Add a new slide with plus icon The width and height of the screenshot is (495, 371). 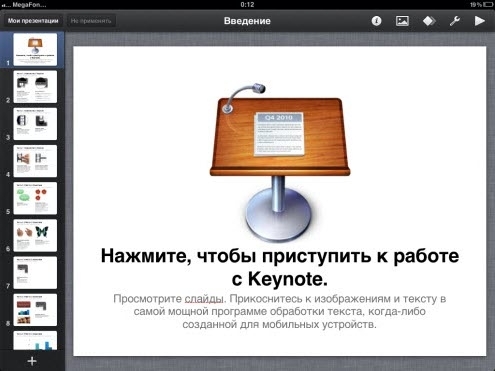32,361
